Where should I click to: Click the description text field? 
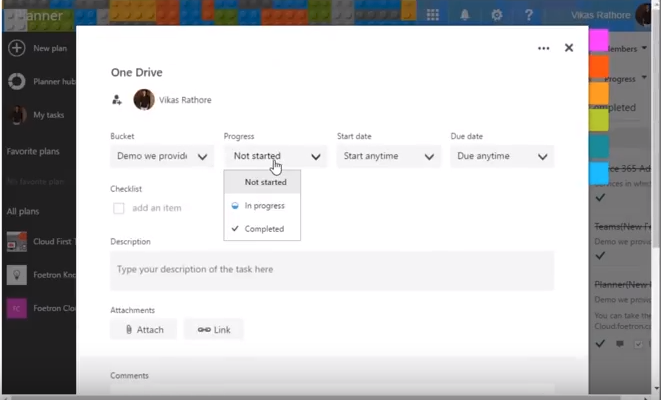point(332,271)
